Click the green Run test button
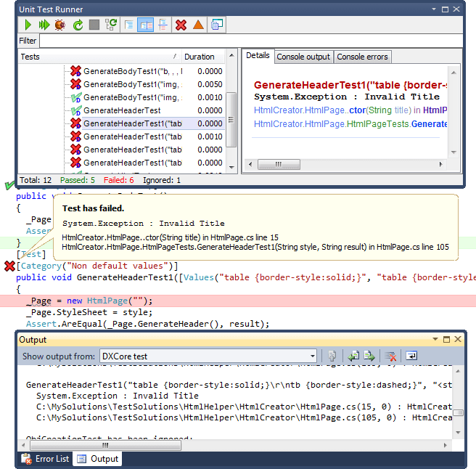This screenshot has width=476, height=469. tap(27, 25)
